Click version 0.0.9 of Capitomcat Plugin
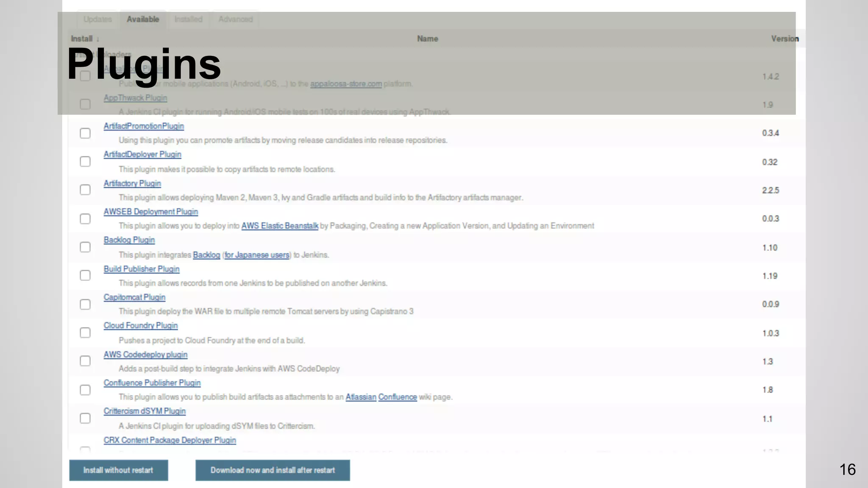This screenshot has width=868, height=488. click(x=770, y=304)
